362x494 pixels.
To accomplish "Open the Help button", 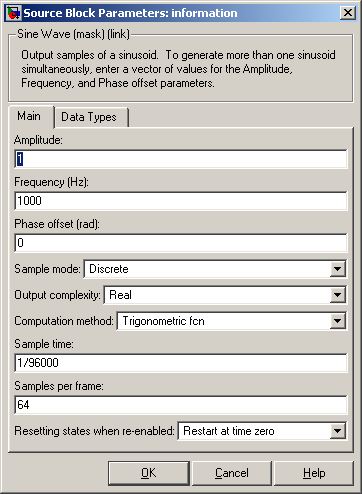I will 314,473.
